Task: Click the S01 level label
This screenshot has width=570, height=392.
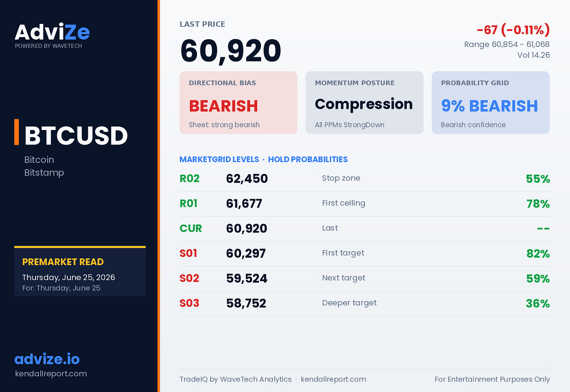Action: (x=188, y=253)
